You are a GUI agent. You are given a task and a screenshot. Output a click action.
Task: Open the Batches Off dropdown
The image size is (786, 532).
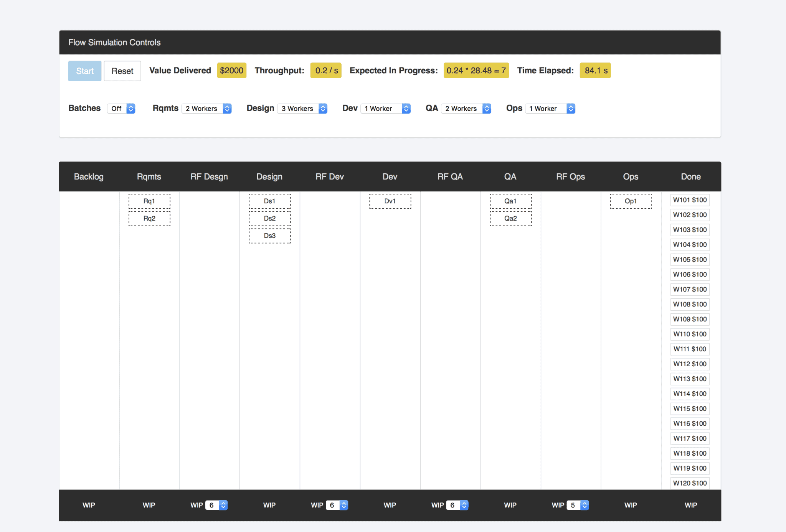pos(121,109)
